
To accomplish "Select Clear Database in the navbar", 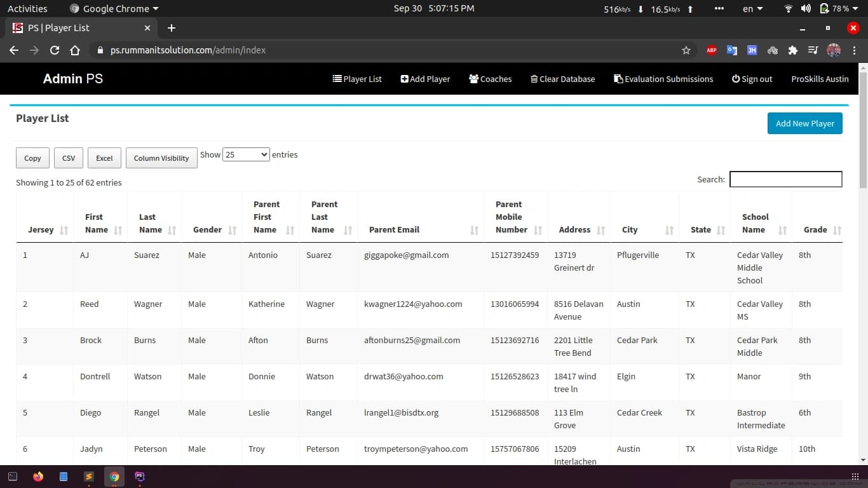I will pos(562,79).
